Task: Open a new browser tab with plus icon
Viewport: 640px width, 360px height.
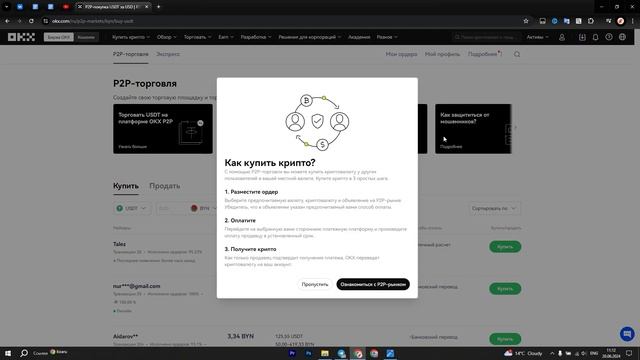Action: click(x=158, y=7)
